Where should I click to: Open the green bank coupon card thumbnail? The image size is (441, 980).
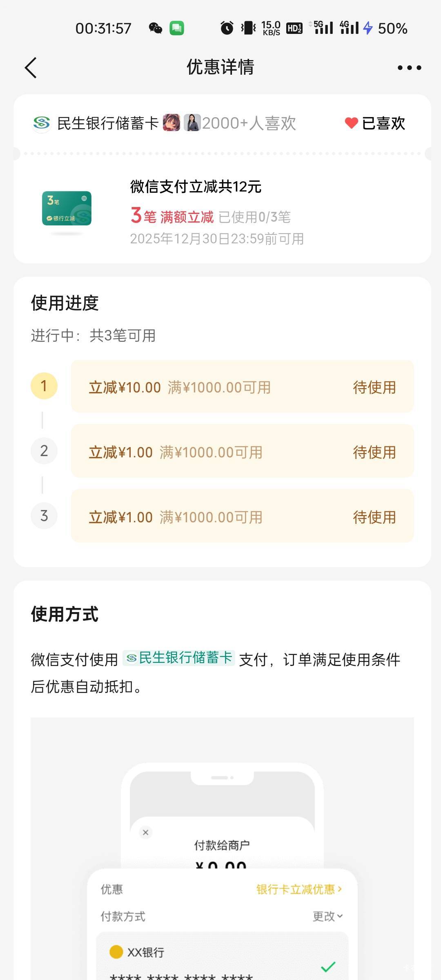tap(67, 208)
